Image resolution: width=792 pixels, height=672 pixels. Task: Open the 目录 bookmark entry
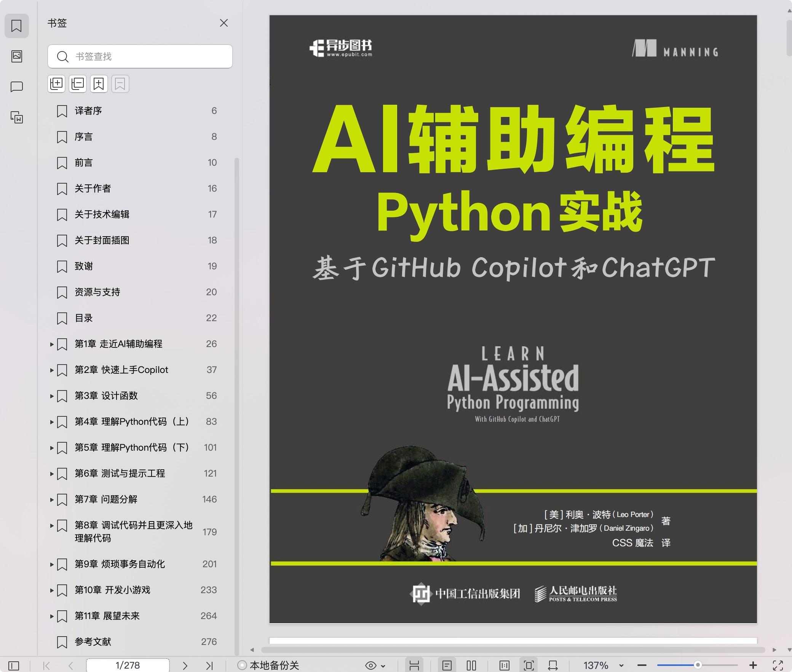click(x=84, y=318)
